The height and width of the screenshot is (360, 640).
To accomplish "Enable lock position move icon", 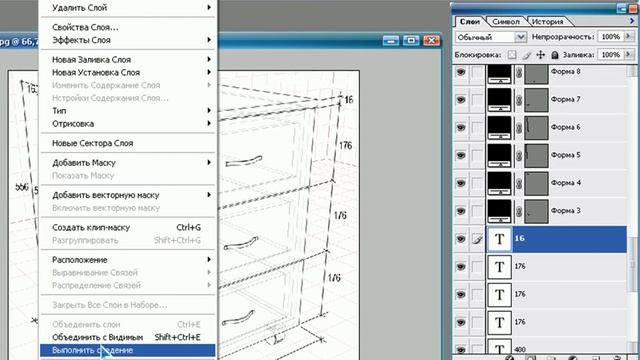I will click(541, 55).
